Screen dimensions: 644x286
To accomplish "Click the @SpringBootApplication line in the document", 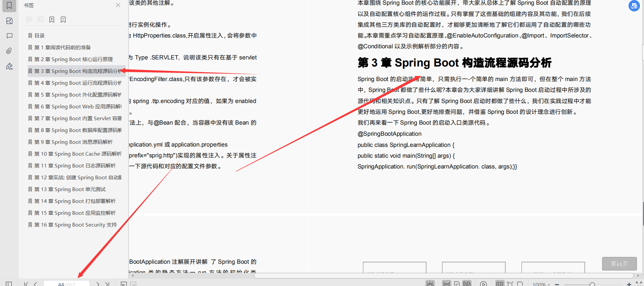I will click(390, 134).
